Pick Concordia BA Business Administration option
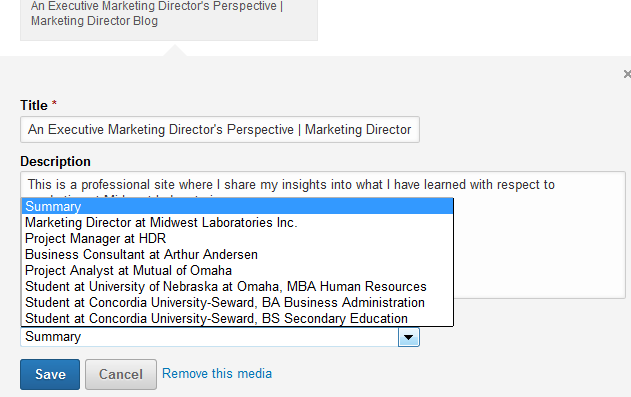 [x=237, y=302]
